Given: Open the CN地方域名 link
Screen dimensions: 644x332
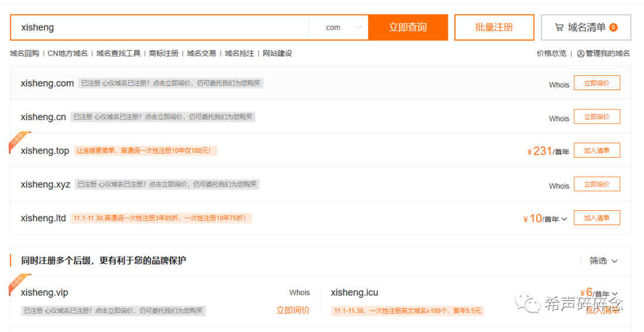Looking at the screenshot, I should 67,53.
